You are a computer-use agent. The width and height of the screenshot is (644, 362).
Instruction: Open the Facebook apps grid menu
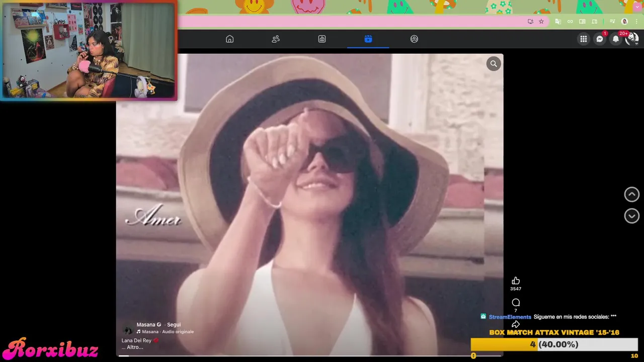click(583, 39)
